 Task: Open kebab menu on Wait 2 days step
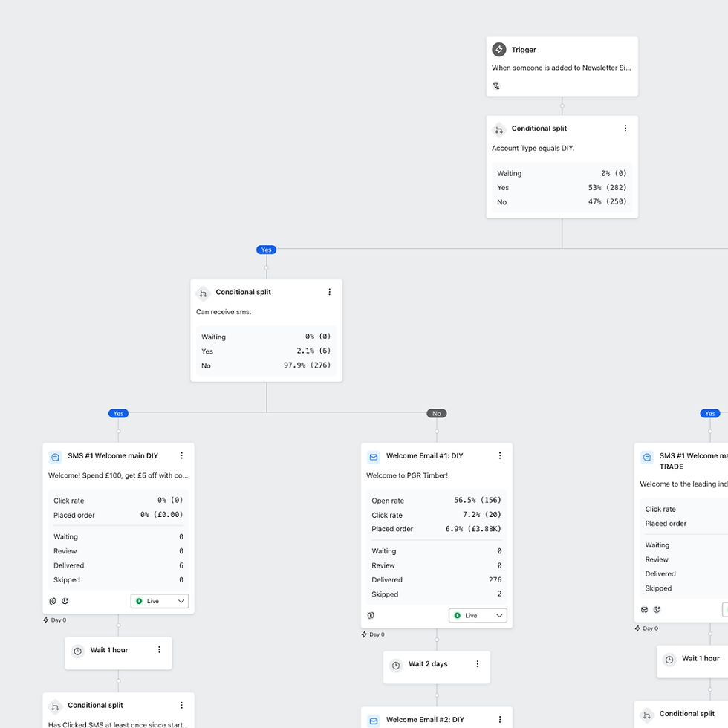point(477,664)
